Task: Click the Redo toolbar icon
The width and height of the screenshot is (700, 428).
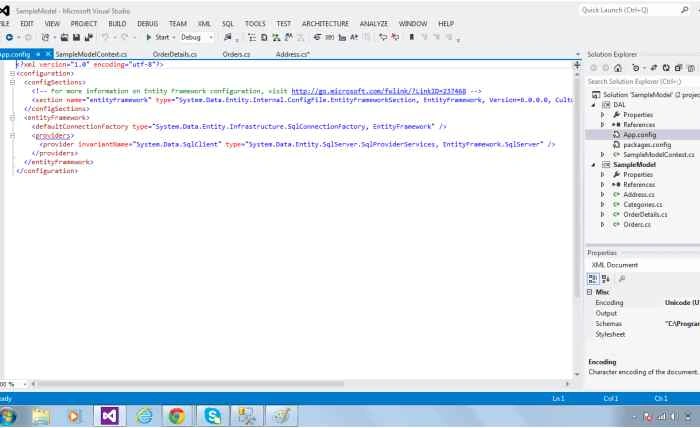Action: pos(125,37)
